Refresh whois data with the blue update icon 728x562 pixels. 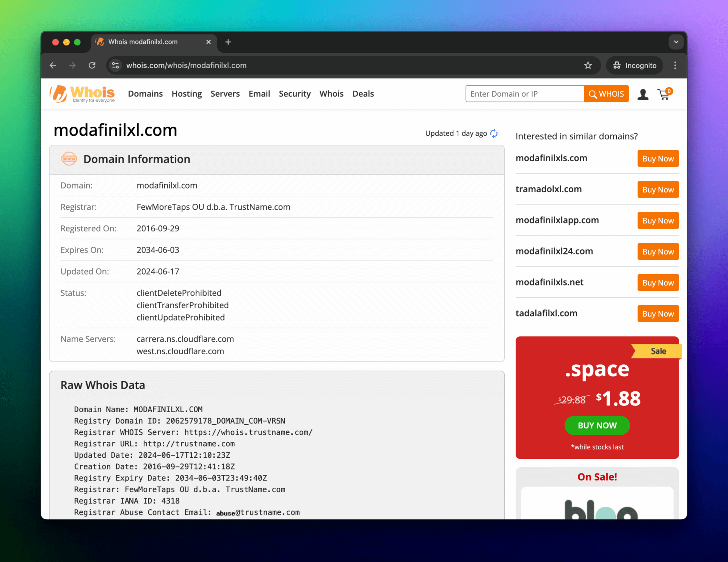click(494, 133)
